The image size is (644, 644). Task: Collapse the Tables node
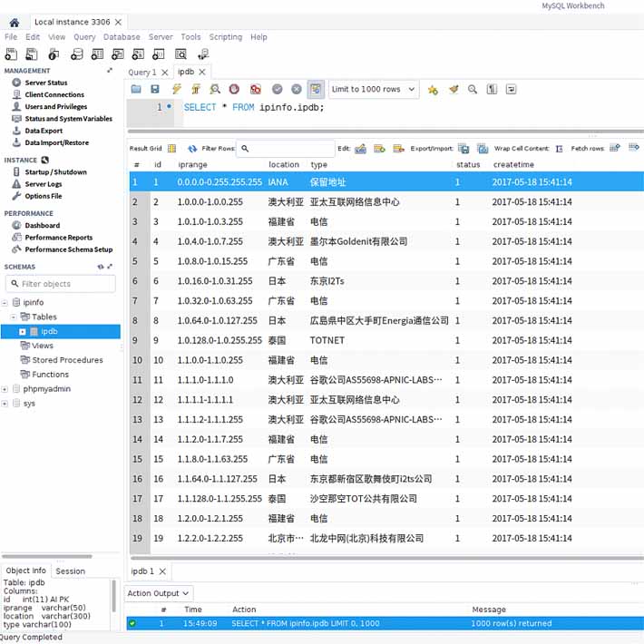click(x=14, y=317)
